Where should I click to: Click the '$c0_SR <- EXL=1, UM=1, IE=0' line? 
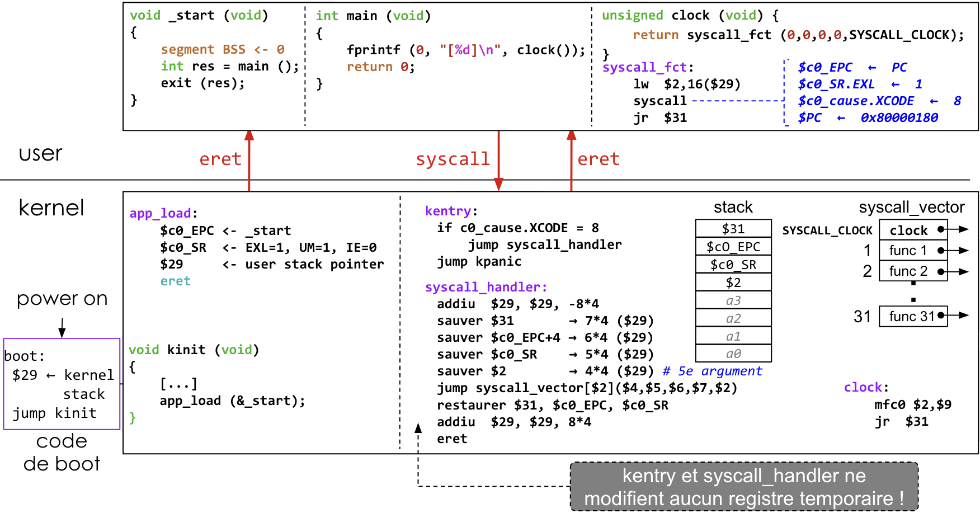coord(268,248)
